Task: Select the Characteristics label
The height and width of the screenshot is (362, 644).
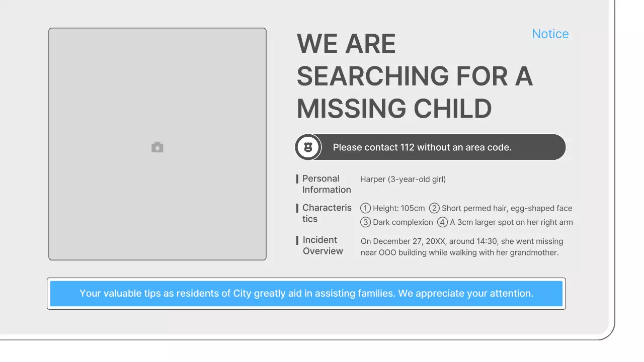Action: pos(327,213)
